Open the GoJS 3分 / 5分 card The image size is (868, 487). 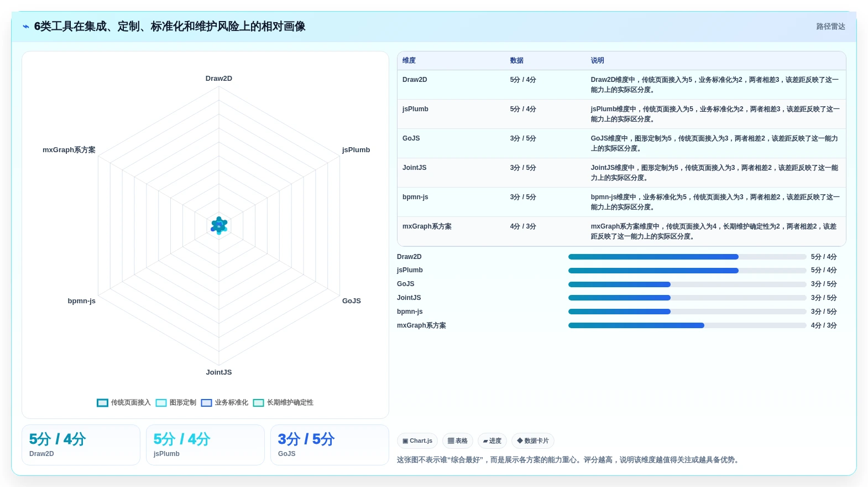330,445
